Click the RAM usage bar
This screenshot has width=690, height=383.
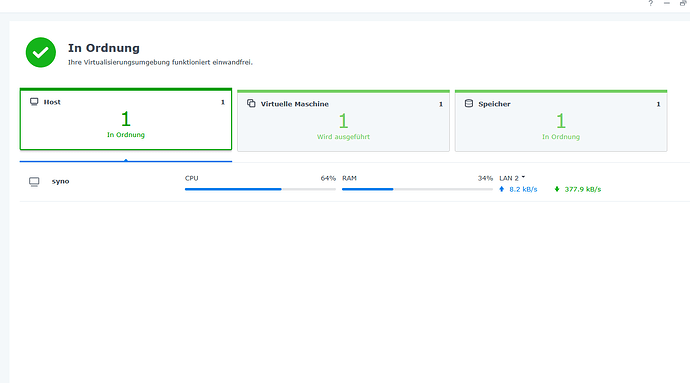[x=417, y=189]
